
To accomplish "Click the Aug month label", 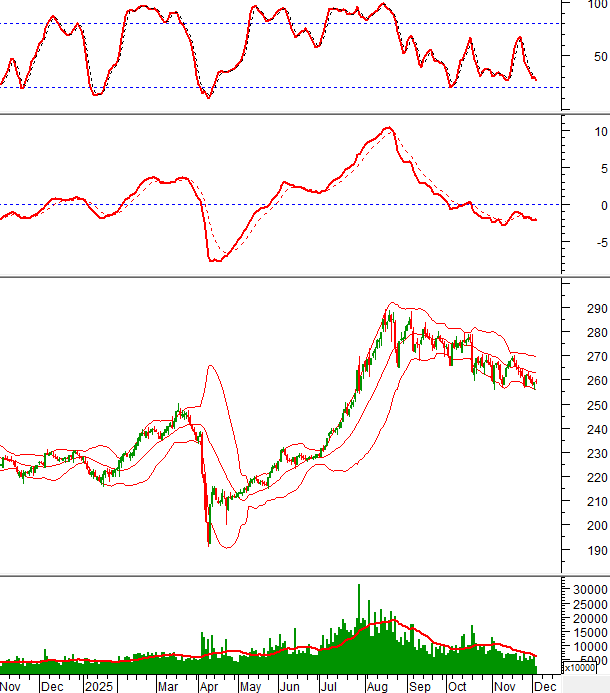I will [375, 687].
